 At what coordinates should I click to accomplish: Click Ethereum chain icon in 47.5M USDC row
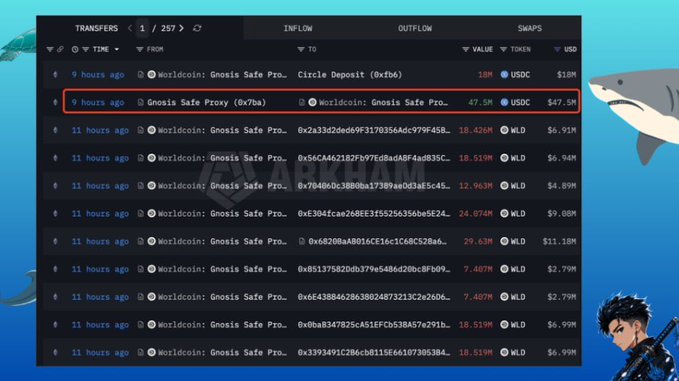(55, 102)
